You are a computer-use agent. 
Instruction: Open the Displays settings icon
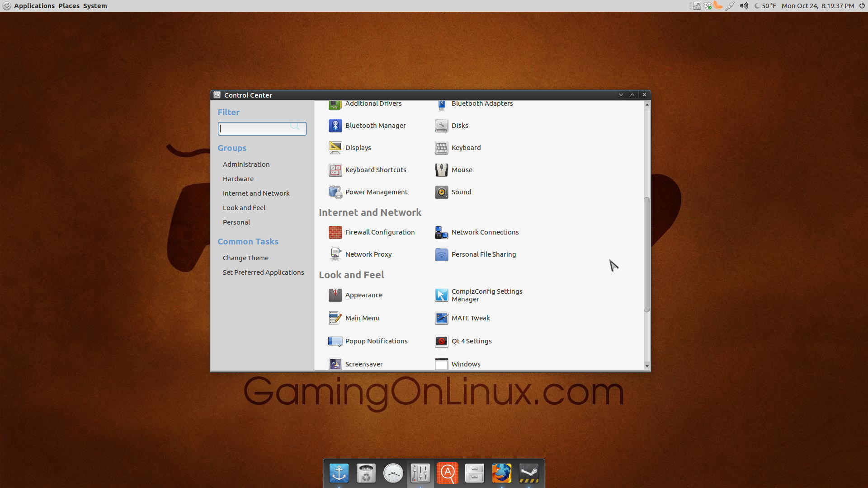tap(335, 148)
